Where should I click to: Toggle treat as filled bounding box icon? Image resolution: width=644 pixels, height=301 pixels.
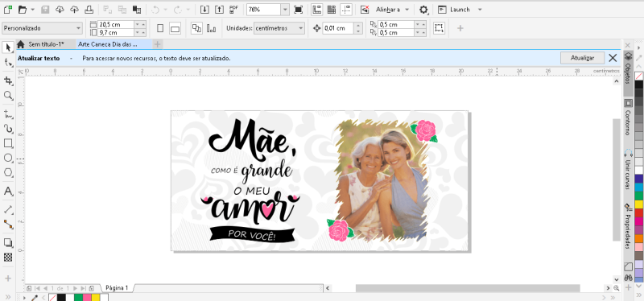[439, 28]
